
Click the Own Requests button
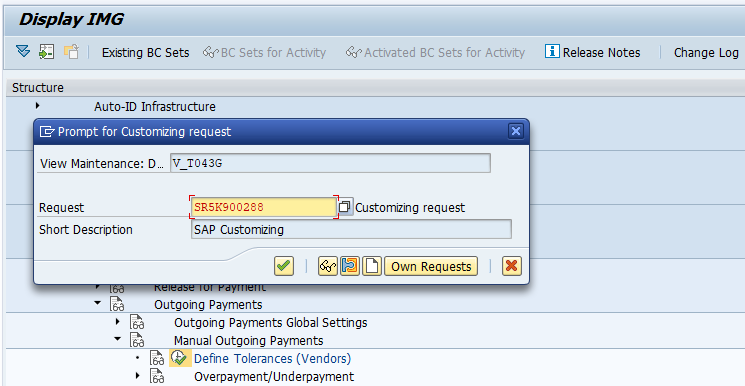[x=431, y=266]
